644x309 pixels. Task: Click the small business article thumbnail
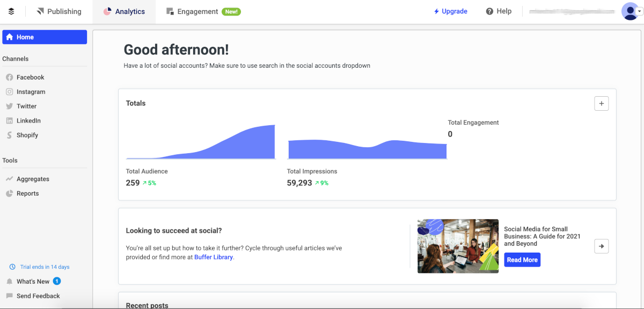coord(458,246)
